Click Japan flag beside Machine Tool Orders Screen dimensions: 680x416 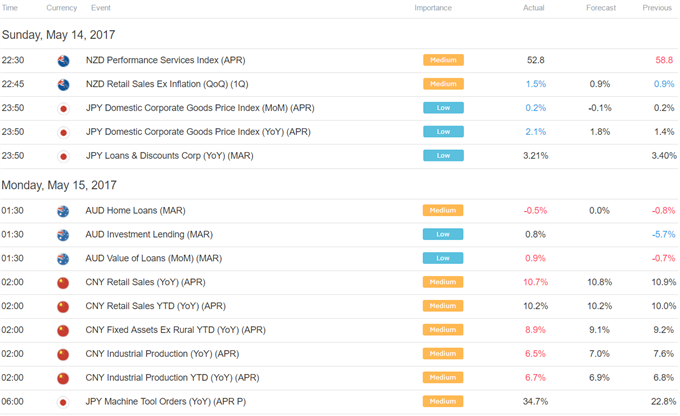coord(63,402)
